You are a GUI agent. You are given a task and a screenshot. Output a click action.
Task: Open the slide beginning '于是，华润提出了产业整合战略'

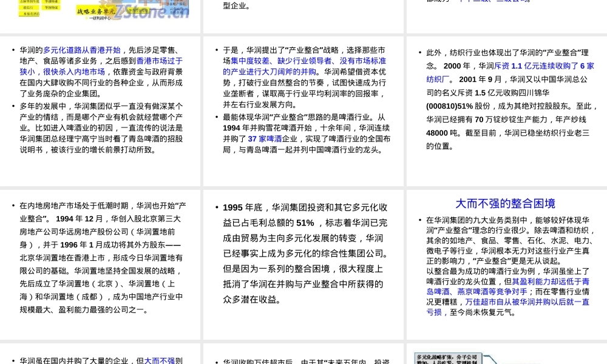[x=303, y=111]
